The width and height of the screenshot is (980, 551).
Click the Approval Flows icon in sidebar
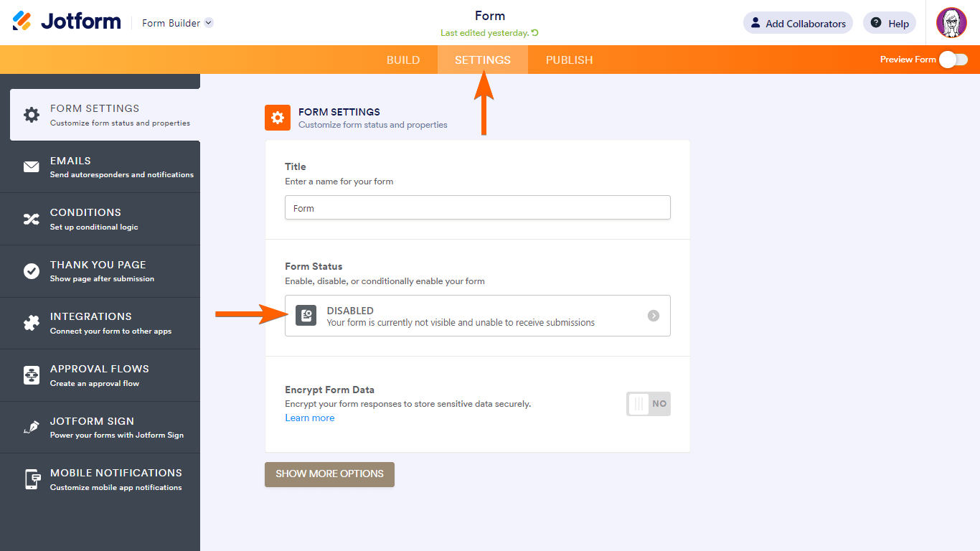click(31, 375)
